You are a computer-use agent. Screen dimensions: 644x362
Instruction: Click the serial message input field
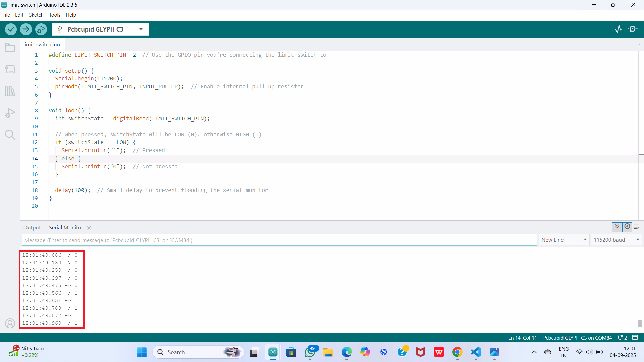279,240
